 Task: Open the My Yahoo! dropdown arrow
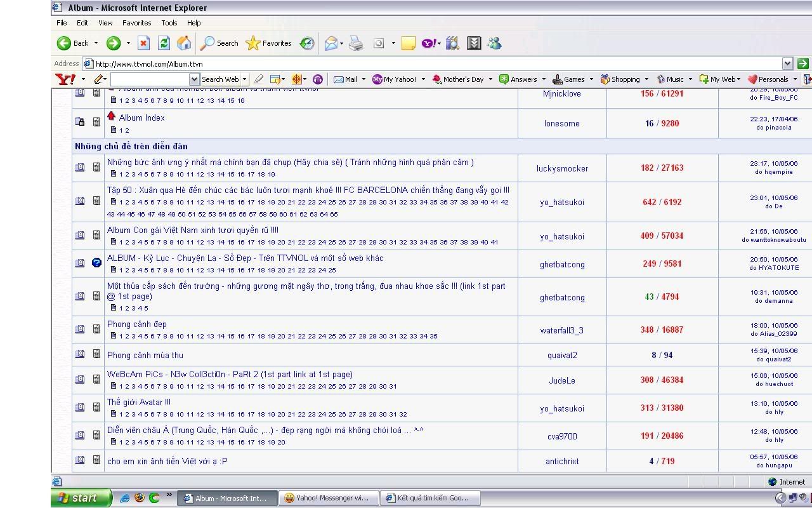(x=423, y=79)
